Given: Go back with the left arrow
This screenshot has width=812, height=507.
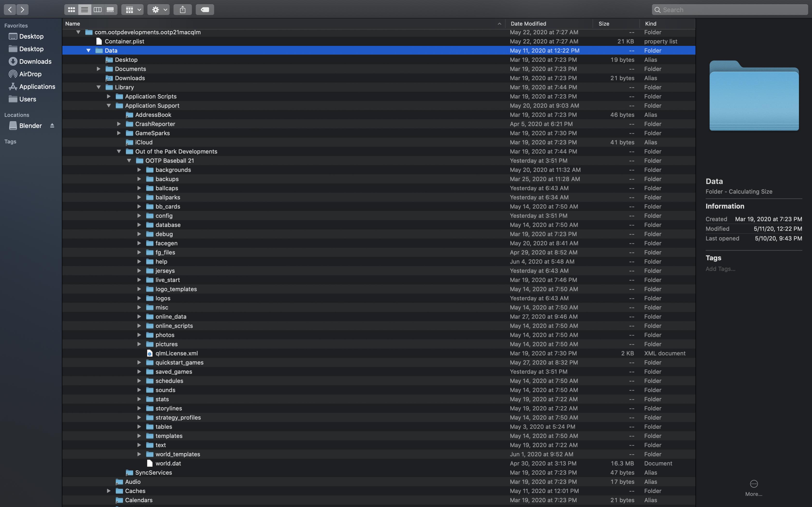Looking at the screenshot, I should pos(10,10).
